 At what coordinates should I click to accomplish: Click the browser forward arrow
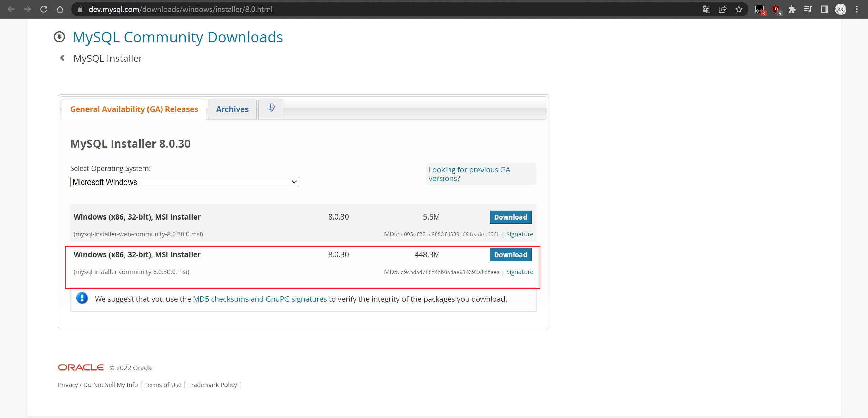[27, 9]
